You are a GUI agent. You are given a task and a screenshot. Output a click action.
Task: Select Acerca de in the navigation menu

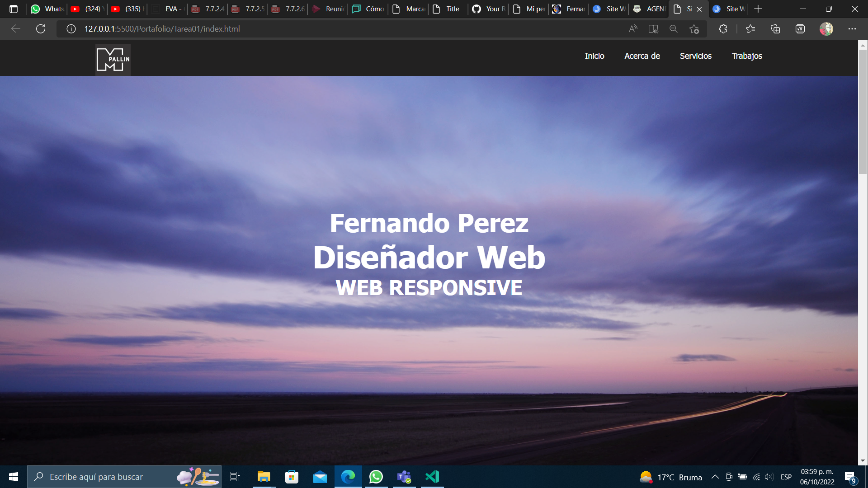pyautogui.click(x=642, y=56)
